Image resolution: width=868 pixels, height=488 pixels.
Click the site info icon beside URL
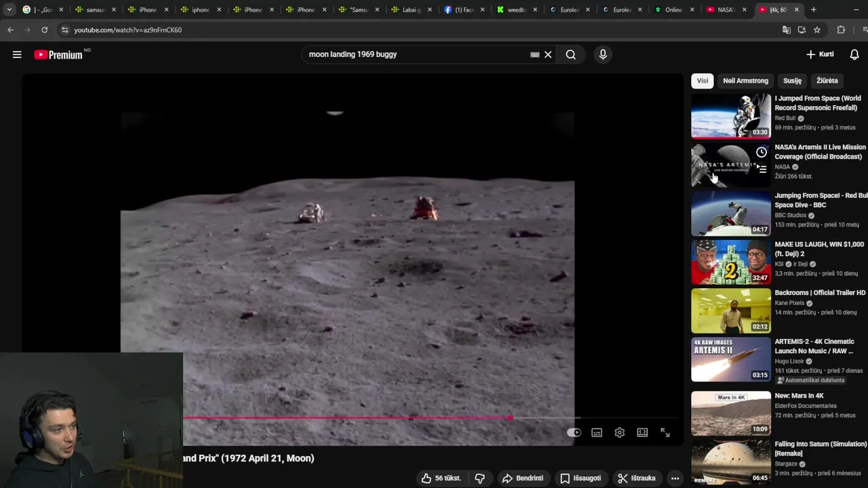64,30
